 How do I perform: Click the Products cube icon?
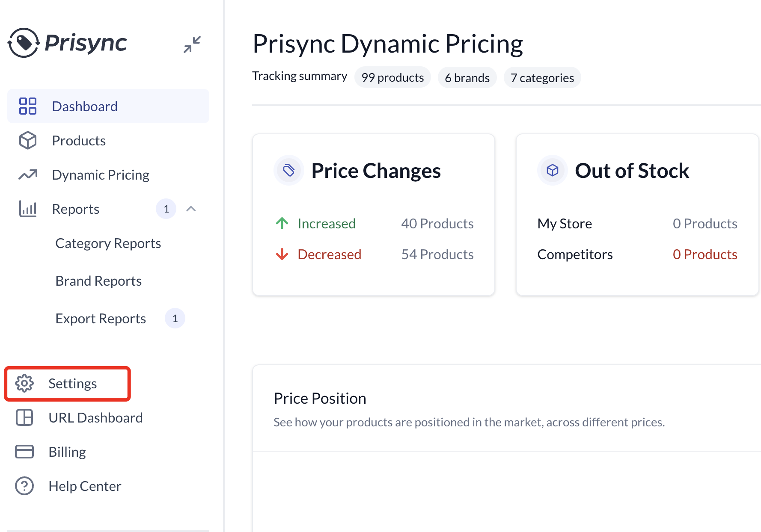coord(28,140)
